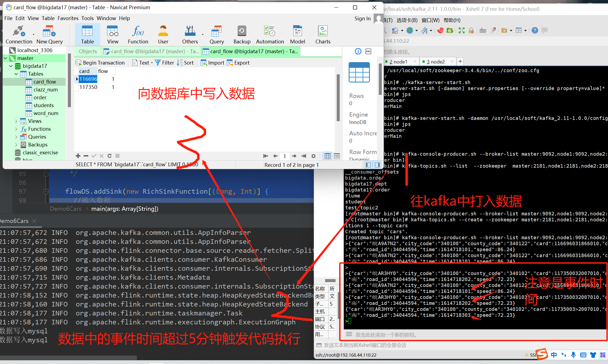Screen dimensions: 608x364
Task: Expand the Views tree node
Action: (x=16, y=121)
